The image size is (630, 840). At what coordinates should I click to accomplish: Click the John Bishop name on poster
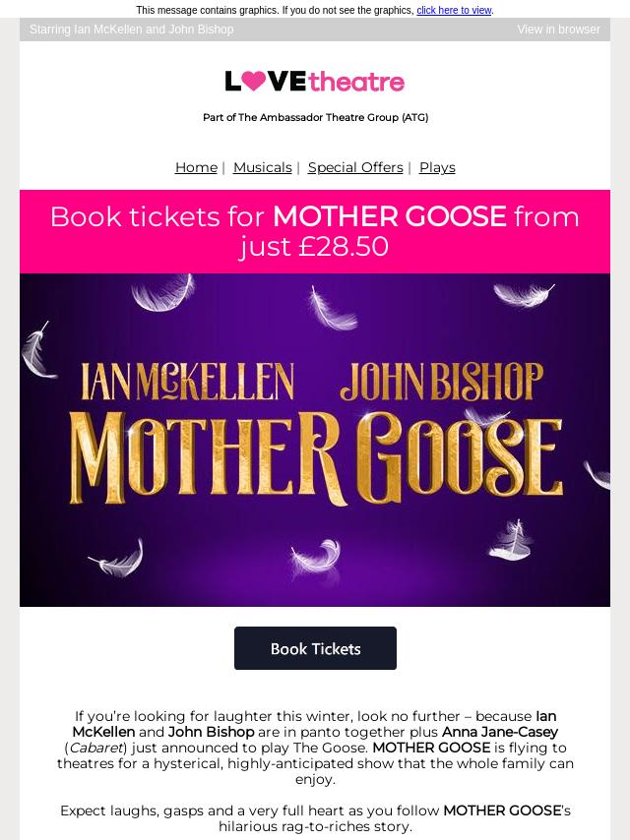coord(442,382)
